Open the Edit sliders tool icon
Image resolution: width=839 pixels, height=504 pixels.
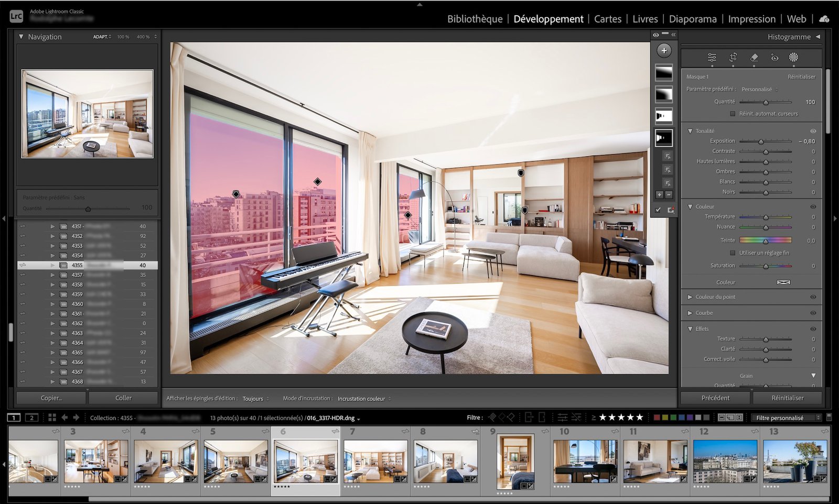point(712,57)
